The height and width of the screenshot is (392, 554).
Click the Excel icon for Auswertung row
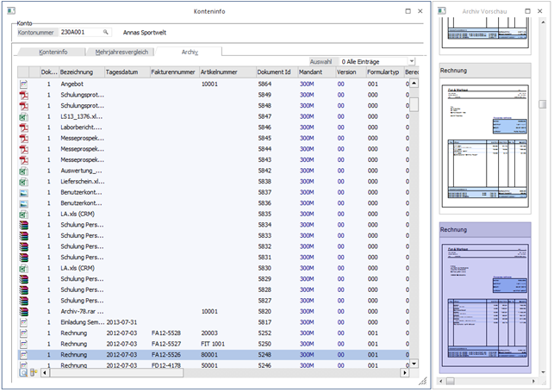[24, 171]
